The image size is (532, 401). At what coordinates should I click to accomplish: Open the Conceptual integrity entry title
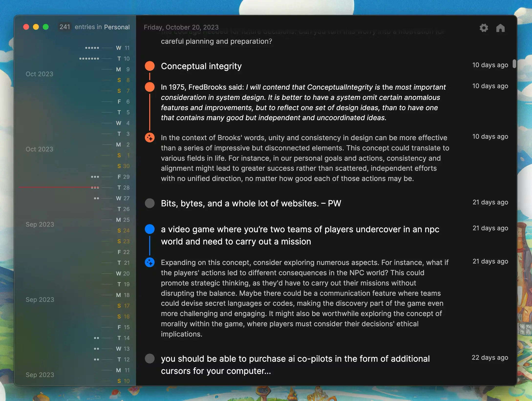(x=201, y=66)
